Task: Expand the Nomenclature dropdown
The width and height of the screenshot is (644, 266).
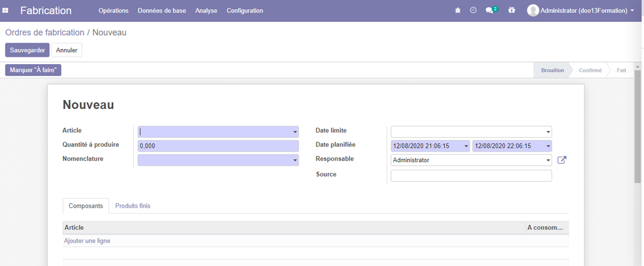Action: 294,161
